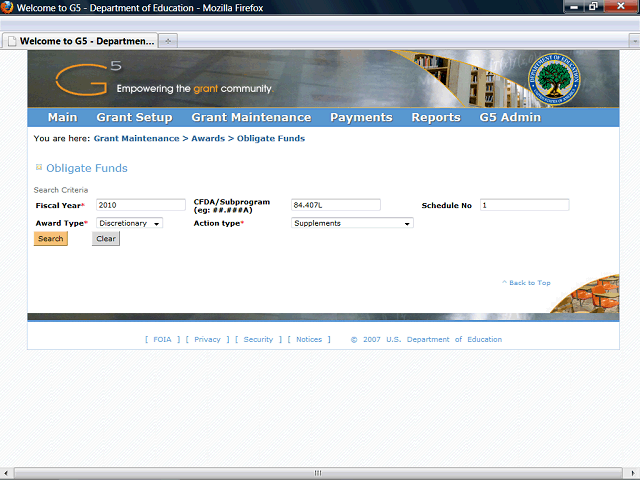Click the Search Criteria label
Image resolution: width=640 pixels, height=480 pixels.
pyautogui.click(x=61, y=190)
